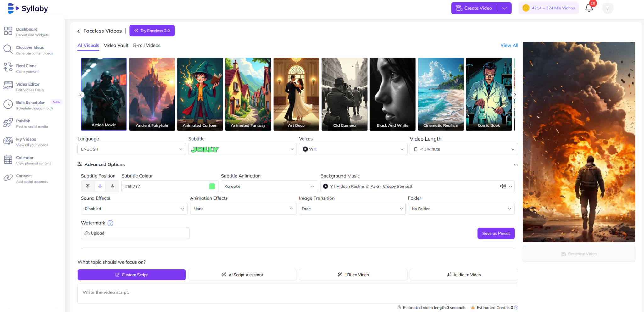The height and width of the screenshot is (312, 644).
Task: Click the View All link
Action: click(509, 45)
